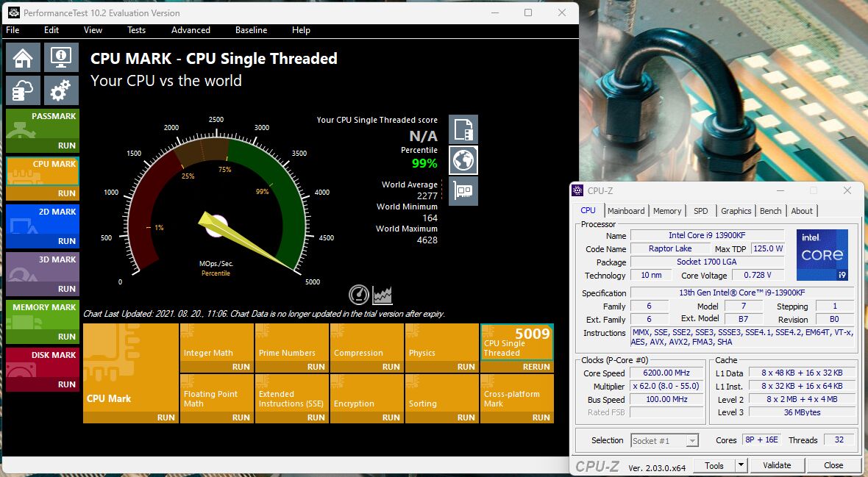This screenshot has height=477, width=868.
Task: Open the cloud baseline management icon
Action: point(24,90)
